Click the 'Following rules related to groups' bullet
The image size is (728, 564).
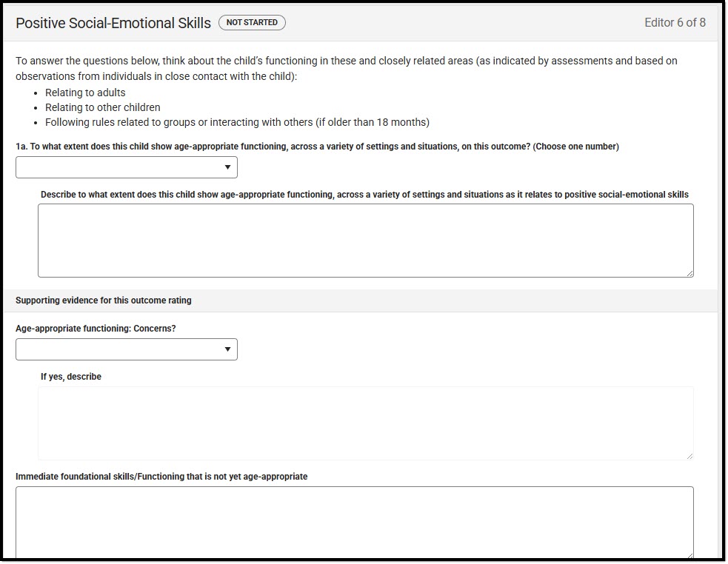point(237,122)
